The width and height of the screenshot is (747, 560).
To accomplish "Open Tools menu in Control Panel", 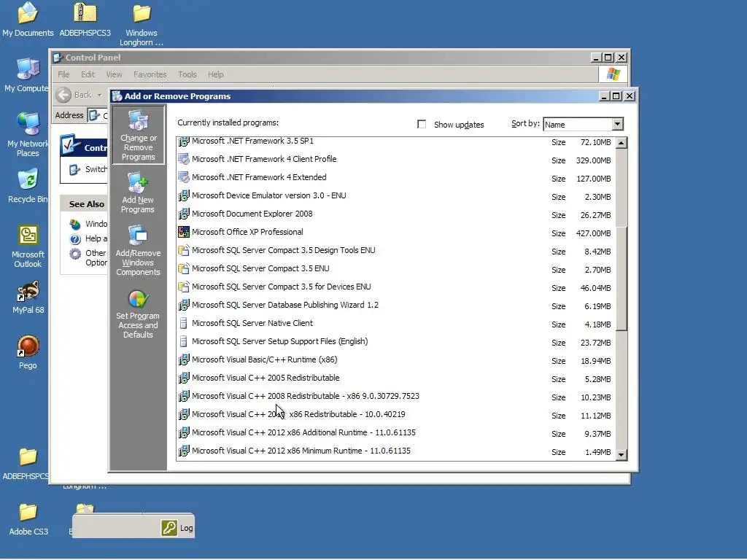I will [187, 74].
